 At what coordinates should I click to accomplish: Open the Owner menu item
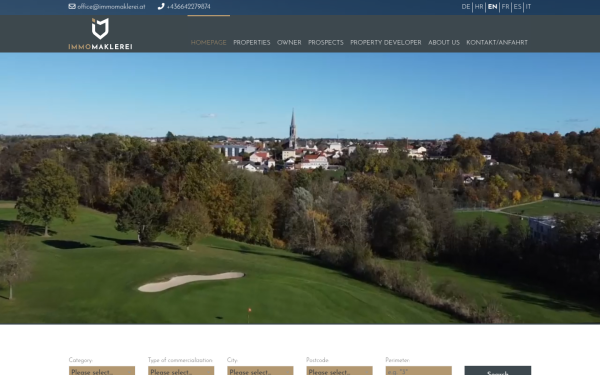pyautogui.click(x=289, y=42)
